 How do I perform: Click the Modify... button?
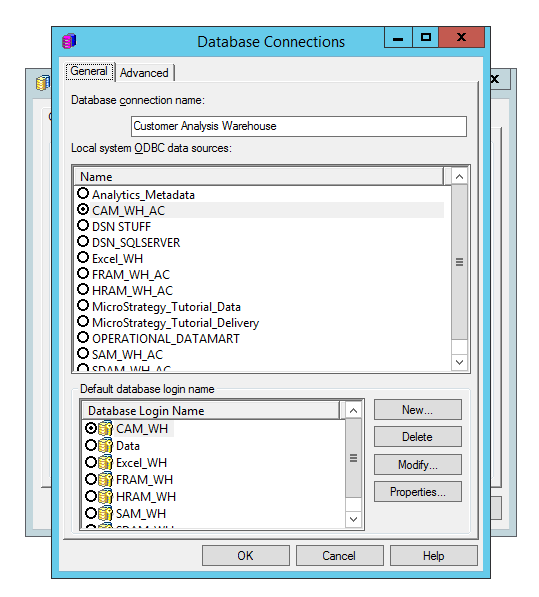[x=418, y=465]
